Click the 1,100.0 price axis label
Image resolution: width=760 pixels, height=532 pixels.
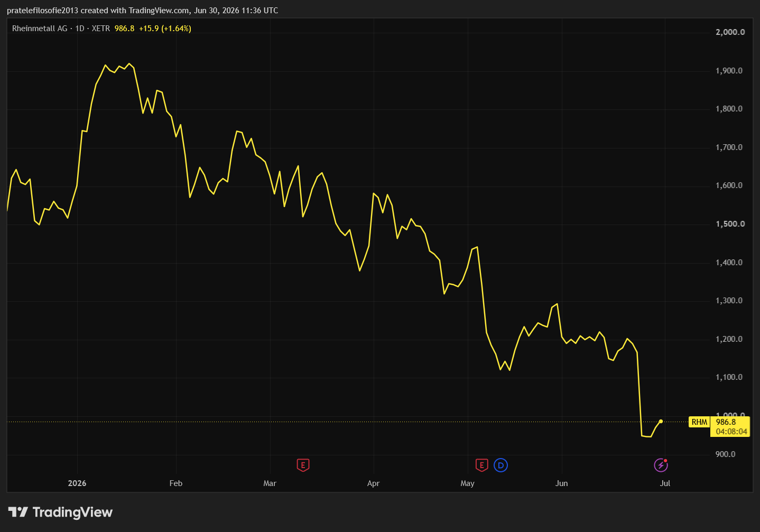click(x=729, y=377)
